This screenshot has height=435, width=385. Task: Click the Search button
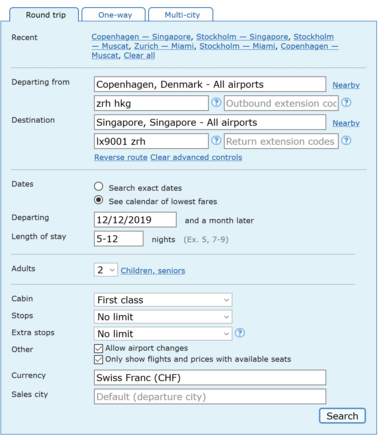click(x=342, y=416)
